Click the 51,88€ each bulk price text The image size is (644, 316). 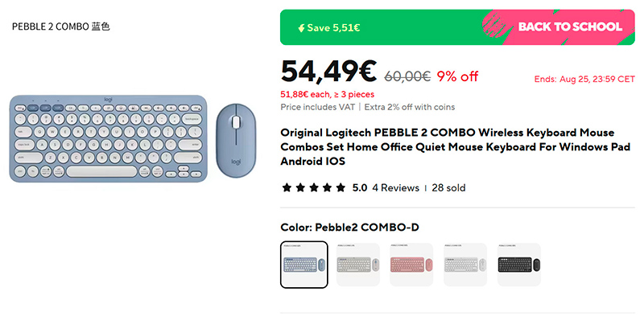tap(328, 94)
